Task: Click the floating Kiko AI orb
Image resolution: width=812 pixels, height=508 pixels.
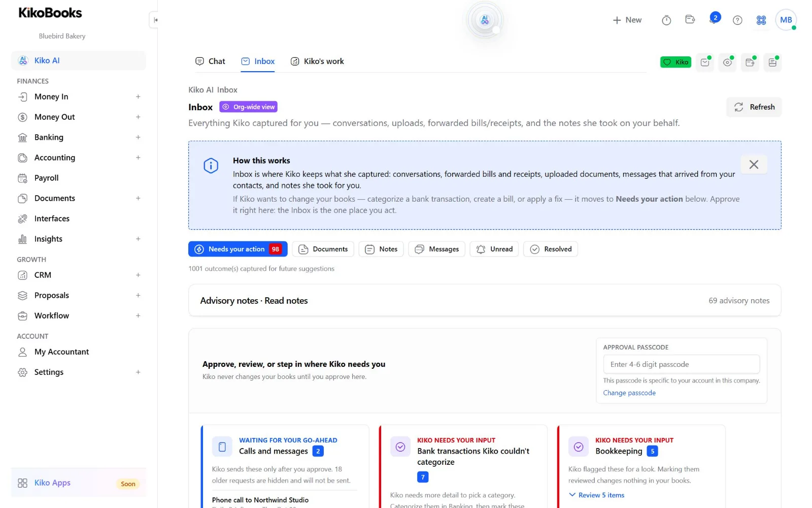Action: click(x=485, y=20)
